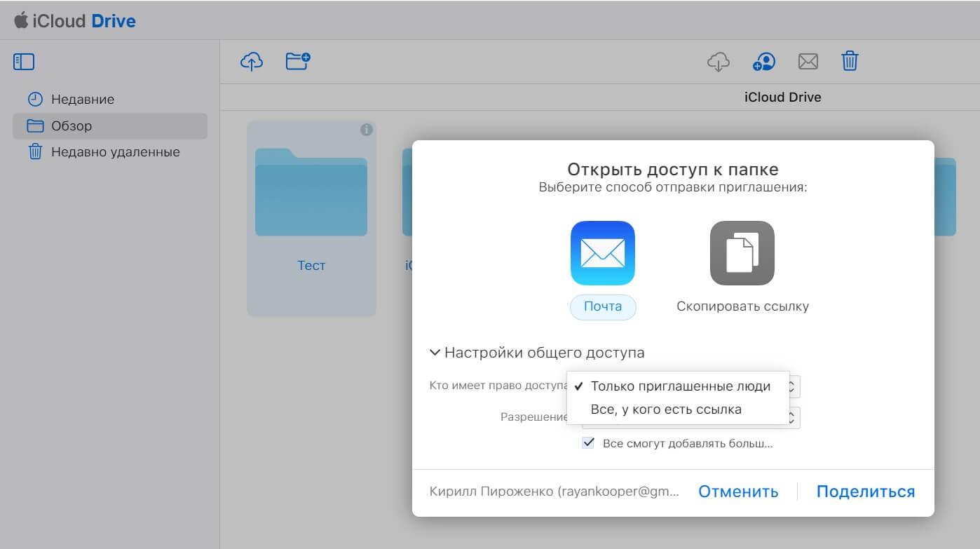Open Недавно удаленные in the sidebar
Screen dimensions: 980x549
(x=115, y=152)
